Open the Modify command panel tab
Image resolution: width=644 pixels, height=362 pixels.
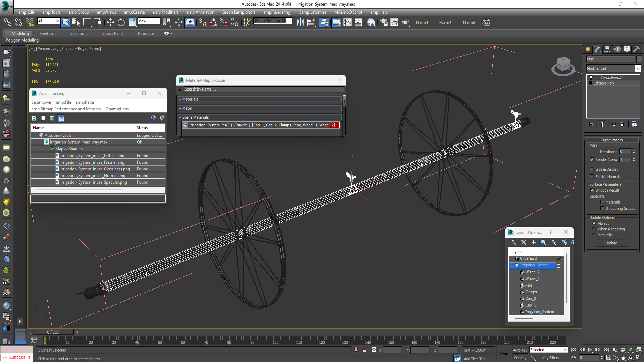click(598, 49)
